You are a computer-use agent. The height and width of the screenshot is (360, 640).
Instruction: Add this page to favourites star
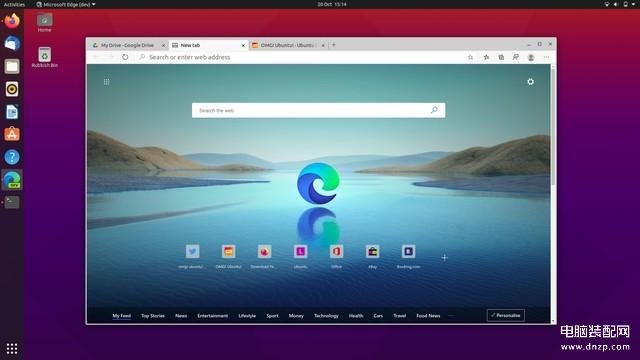pos(470,57)
